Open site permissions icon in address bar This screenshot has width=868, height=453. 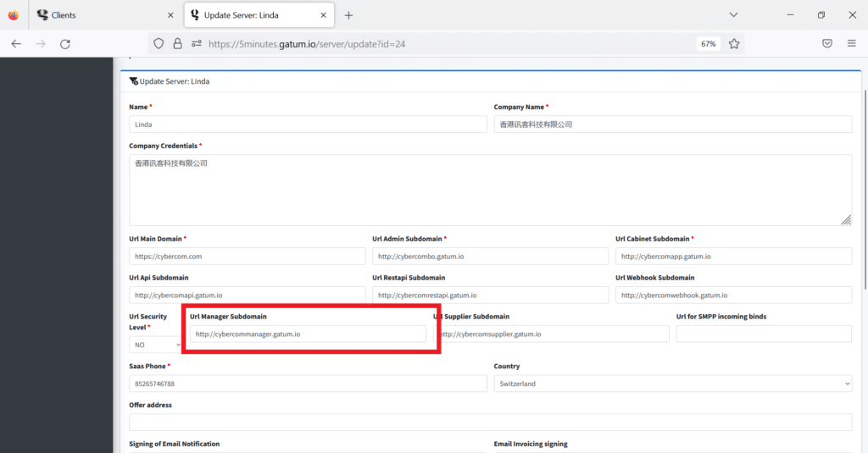197,44
